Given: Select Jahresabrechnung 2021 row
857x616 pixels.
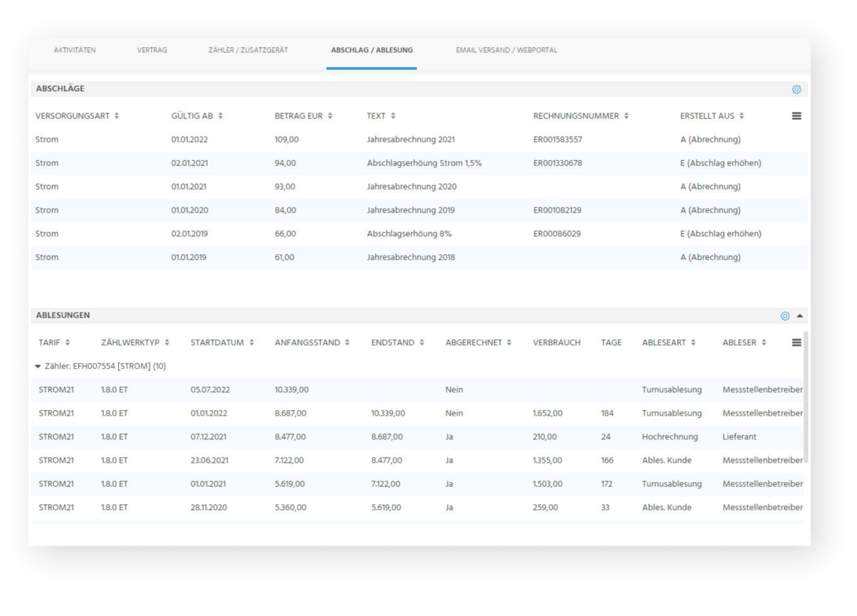Looking at the screenshot, I should pos(410,140).
